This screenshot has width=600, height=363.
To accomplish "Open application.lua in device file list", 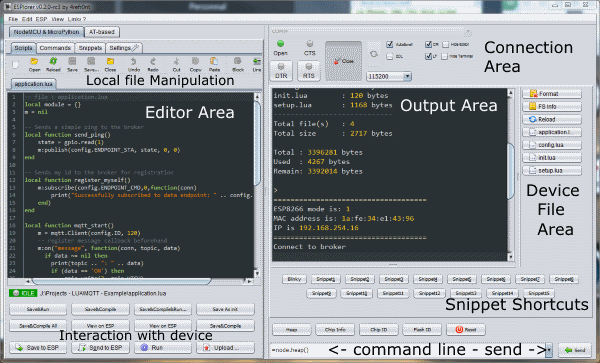I will pos(552,132).
